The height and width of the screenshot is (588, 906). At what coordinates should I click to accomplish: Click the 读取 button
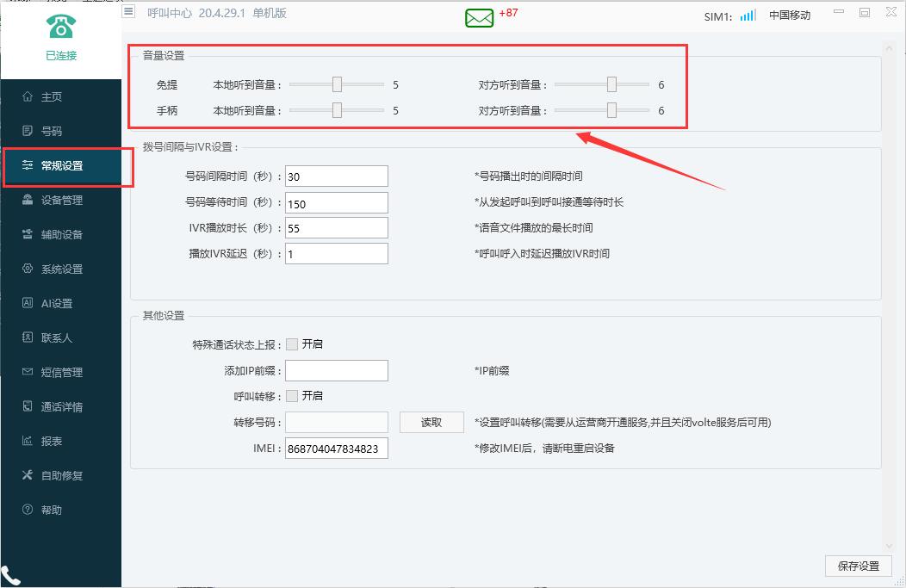click(x=431, y=422)
